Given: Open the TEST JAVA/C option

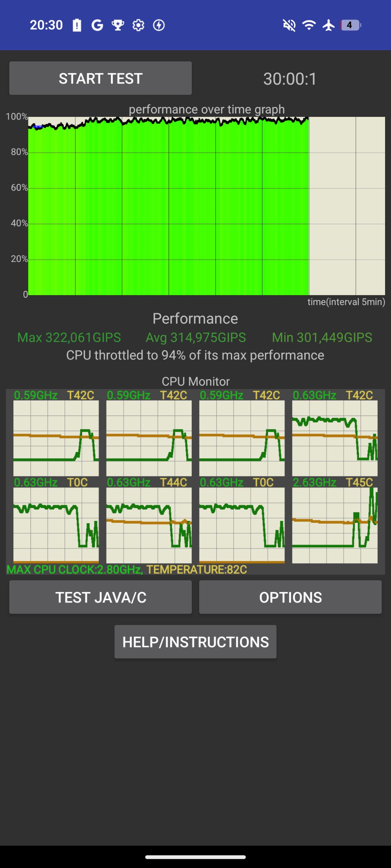Looking at the screenshot, I should point(100,597).
